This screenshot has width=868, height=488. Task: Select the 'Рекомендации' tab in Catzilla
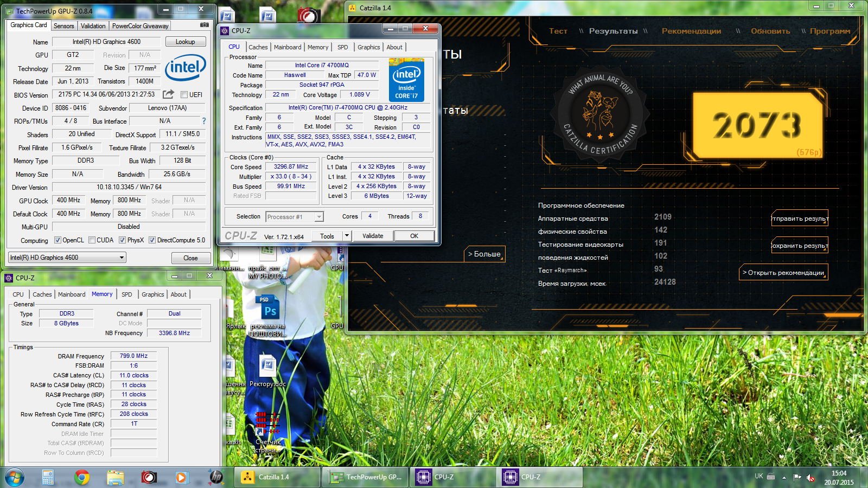pos(692,31)
